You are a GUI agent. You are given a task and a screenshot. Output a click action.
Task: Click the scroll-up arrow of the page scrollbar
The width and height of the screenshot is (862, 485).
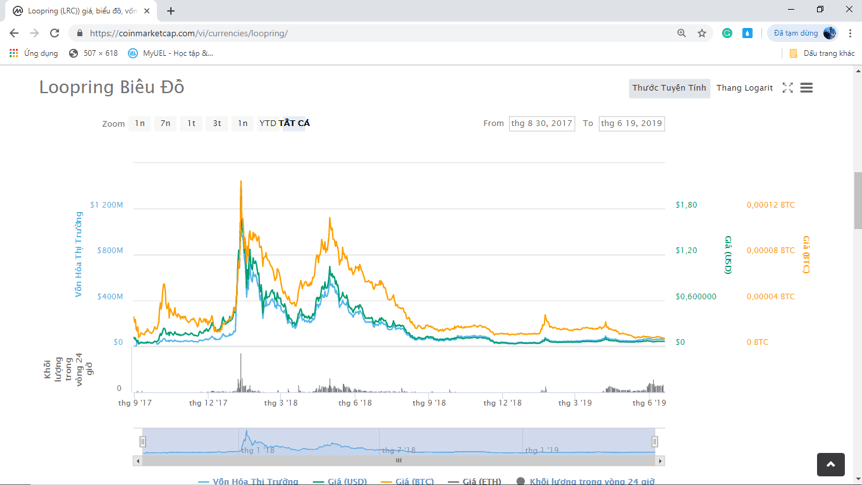tap(858, 71)
